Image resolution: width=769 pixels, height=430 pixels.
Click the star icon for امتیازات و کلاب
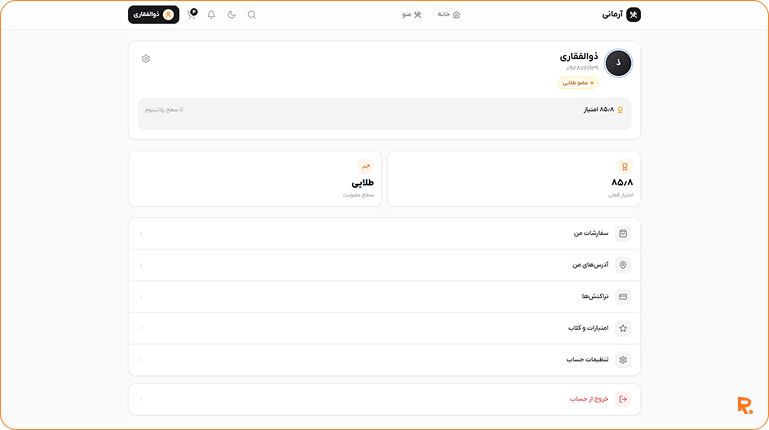[623, 329]
